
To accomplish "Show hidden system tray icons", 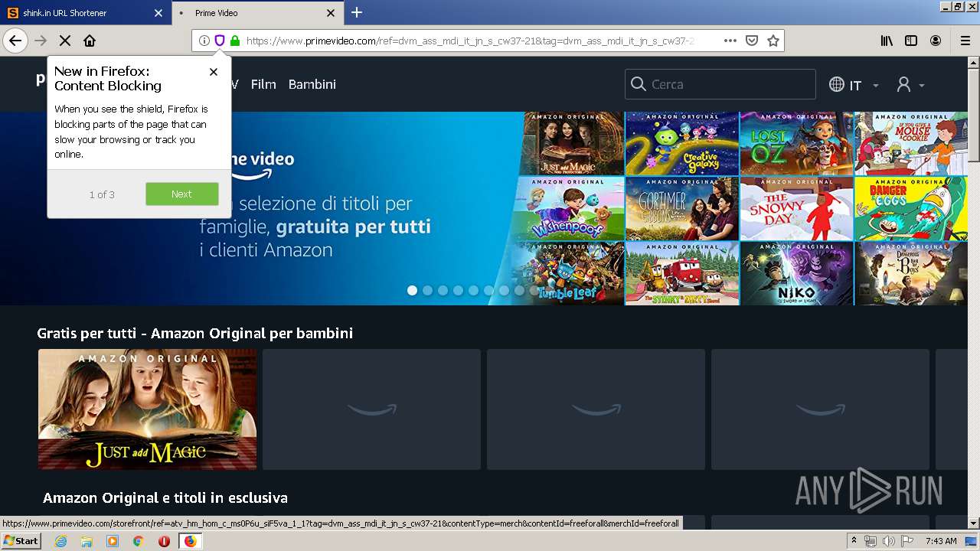I will [x=854, y=541].
